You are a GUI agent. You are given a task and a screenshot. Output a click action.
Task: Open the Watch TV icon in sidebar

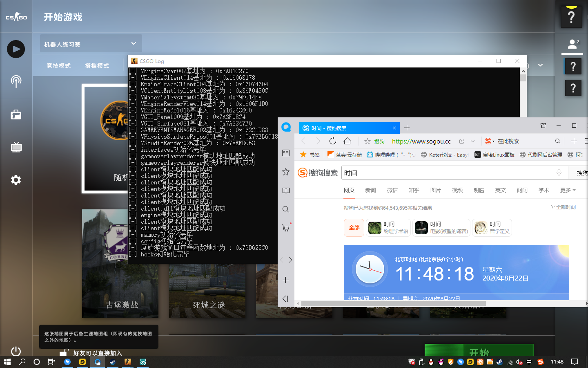coord(16,147)
